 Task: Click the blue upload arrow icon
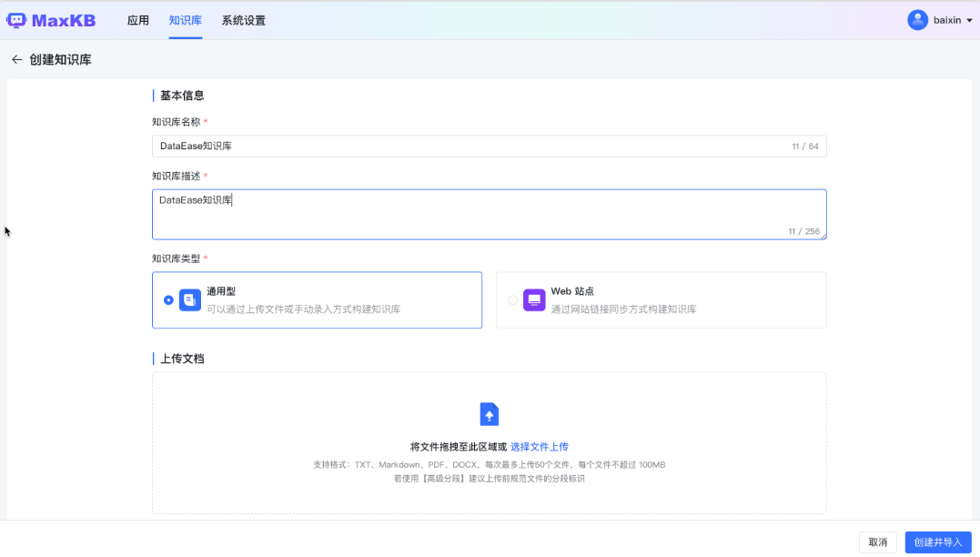[489, 413]
